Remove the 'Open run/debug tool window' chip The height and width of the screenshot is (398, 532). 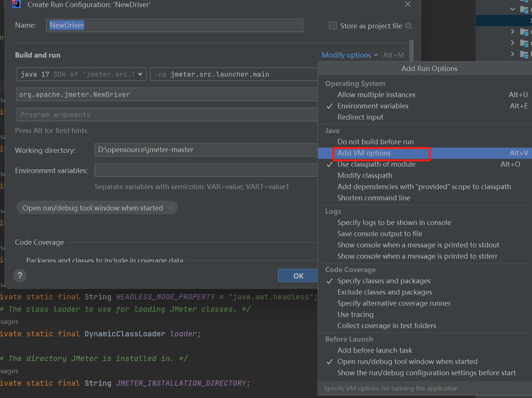pos(170,208)
